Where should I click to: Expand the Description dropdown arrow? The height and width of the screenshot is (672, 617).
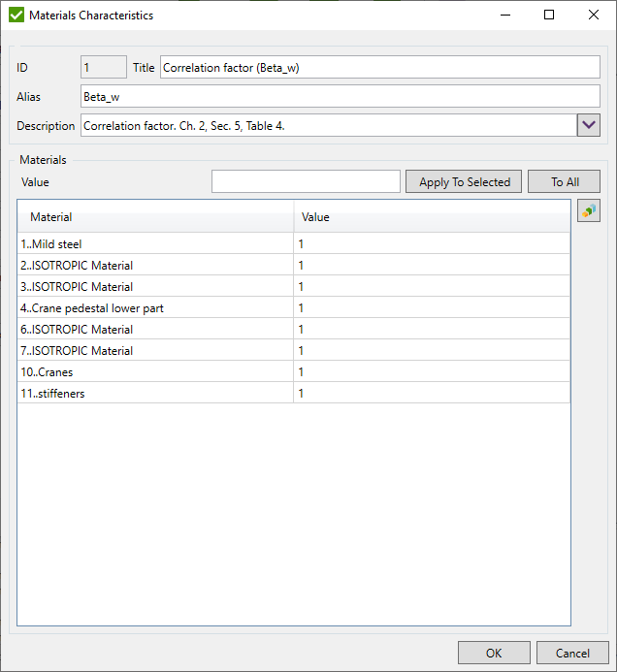(589, 125)
